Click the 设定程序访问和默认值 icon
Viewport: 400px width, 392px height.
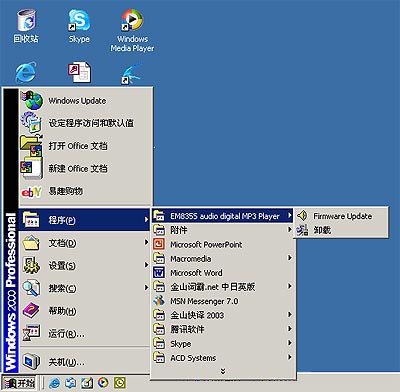click(x=31, y=122)
